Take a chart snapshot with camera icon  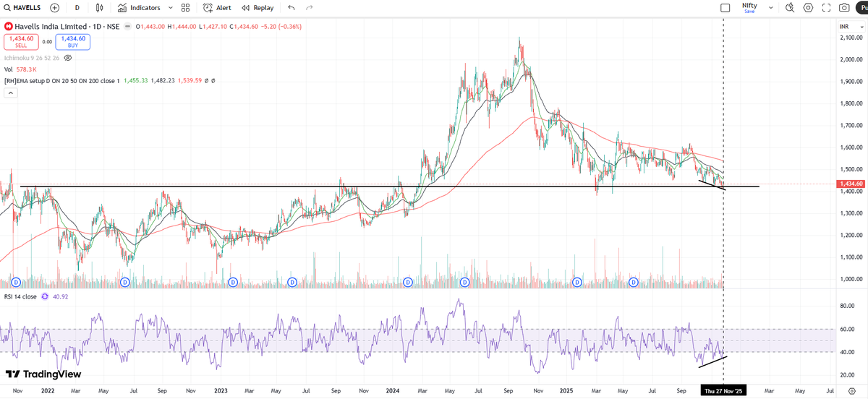(844, 7)
